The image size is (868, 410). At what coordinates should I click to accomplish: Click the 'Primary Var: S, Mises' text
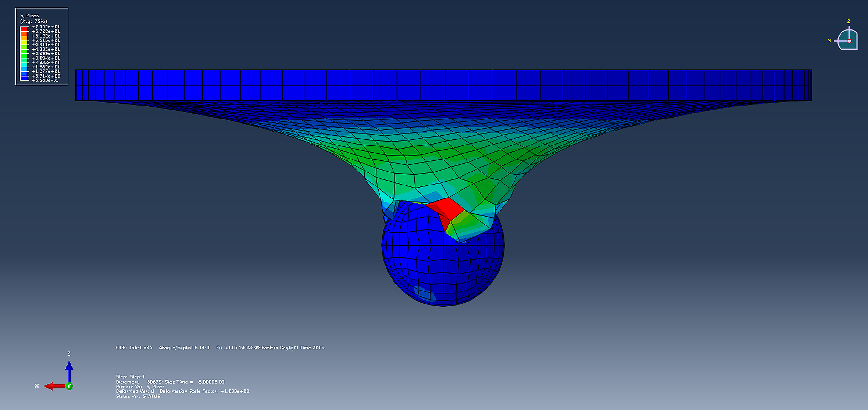tap(140, 386)
